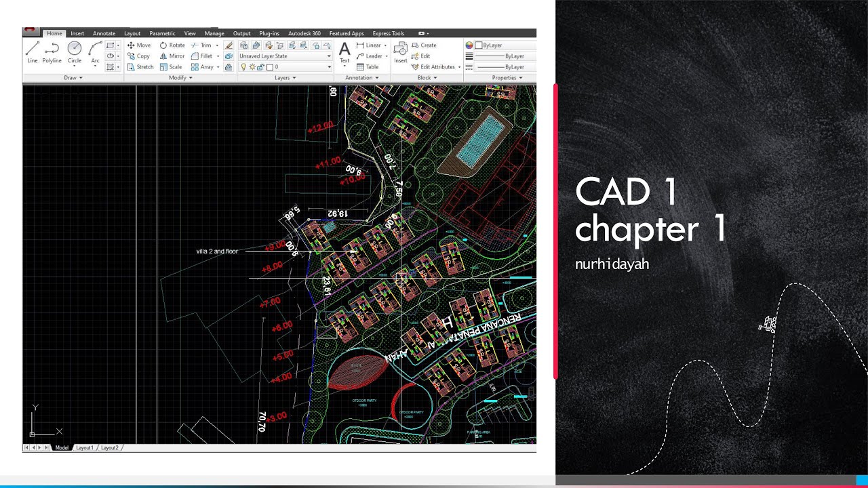Click the Linear dimension tool
The width and height of the screenshot is (868, 488).
point(369,45)
